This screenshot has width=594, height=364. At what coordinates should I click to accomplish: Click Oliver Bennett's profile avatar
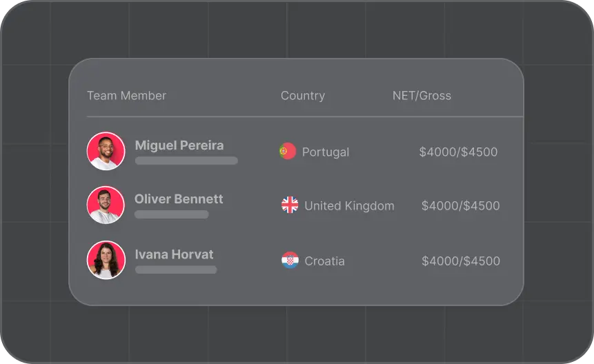pos(106,205)
